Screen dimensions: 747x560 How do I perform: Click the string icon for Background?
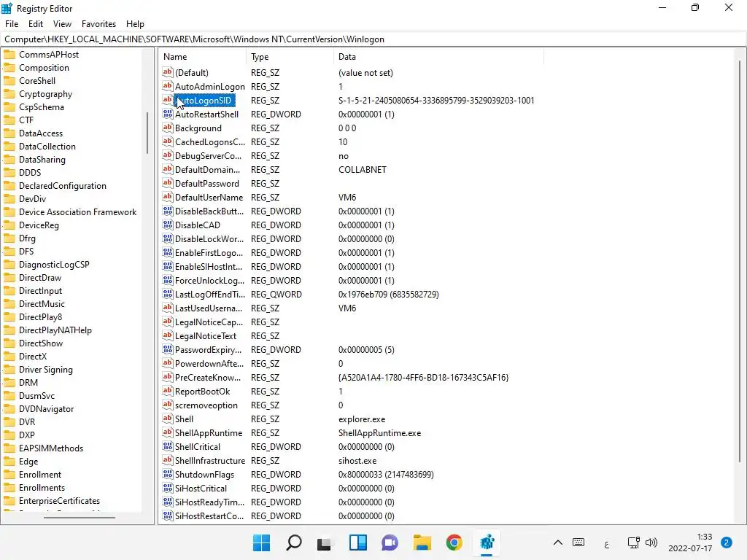coord(167,128)
